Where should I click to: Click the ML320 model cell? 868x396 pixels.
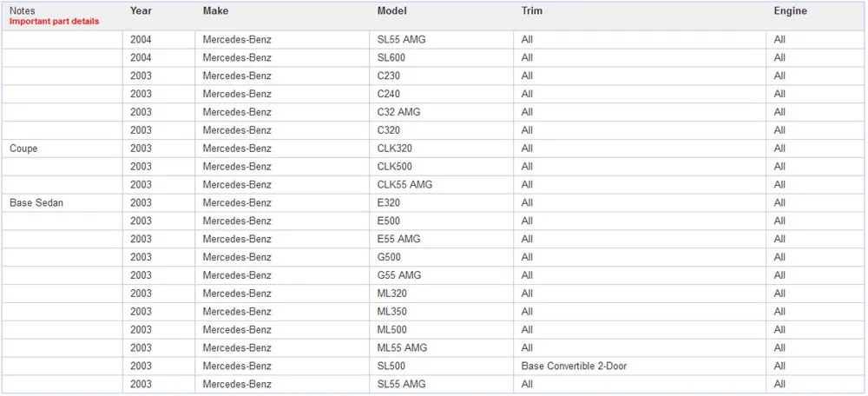[x=392, y=294]
